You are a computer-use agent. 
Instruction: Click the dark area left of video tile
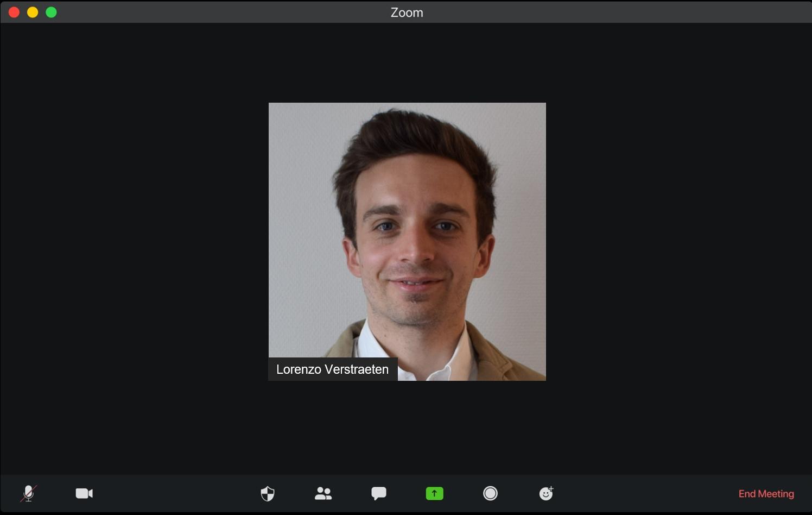[x=136, y=244]
